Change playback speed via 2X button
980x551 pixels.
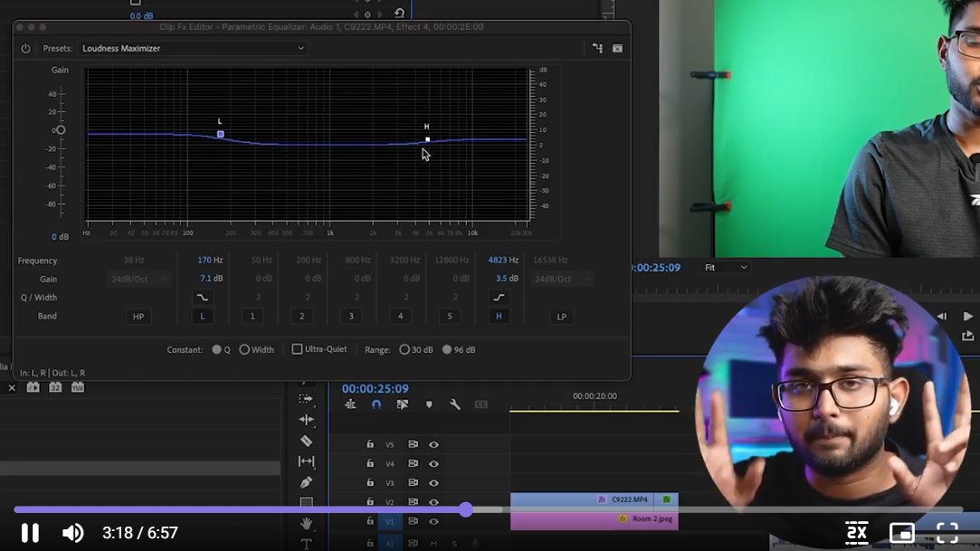856,533
